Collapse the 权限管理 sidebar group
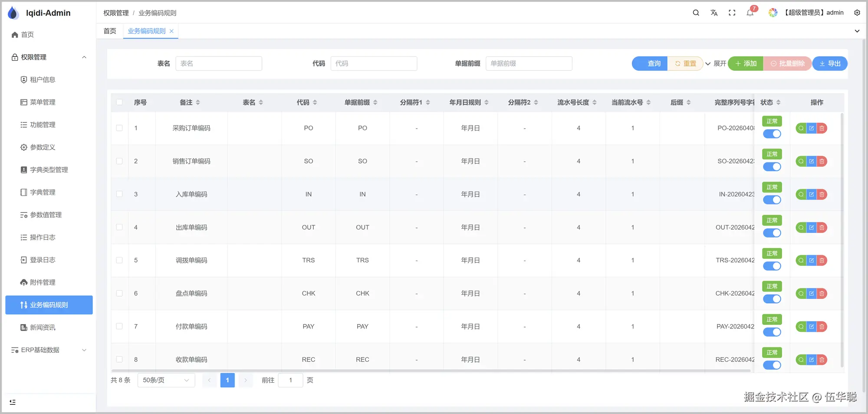This screenshot has width=868, height=414. 49,57
